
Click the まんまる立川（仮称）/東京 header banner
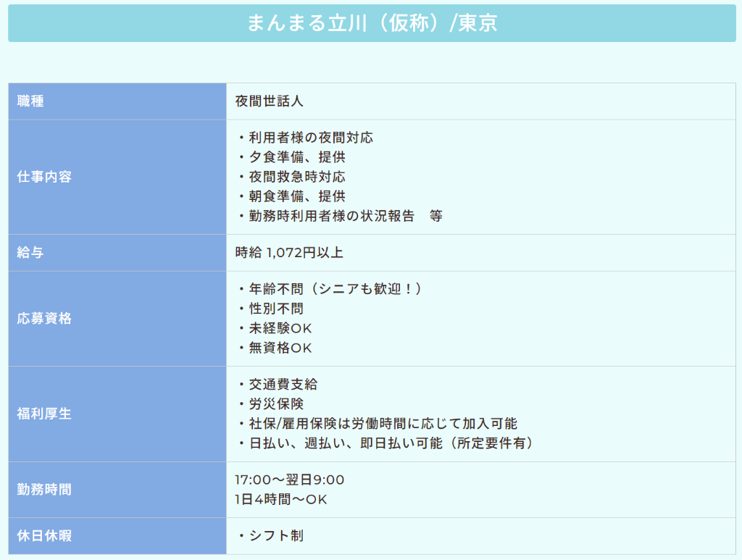[x=371, y=23]
